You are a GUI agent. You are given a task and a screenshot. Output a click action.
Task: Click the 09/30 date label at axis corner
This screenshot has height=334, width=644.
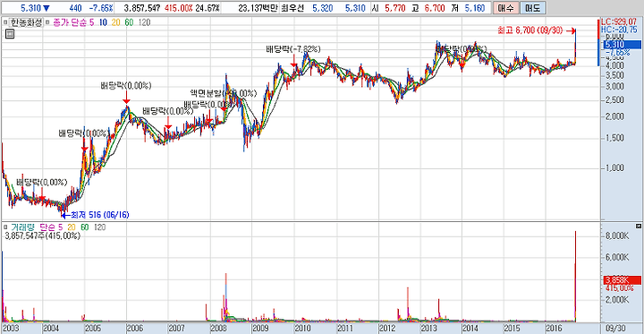[x=614, y=328]
